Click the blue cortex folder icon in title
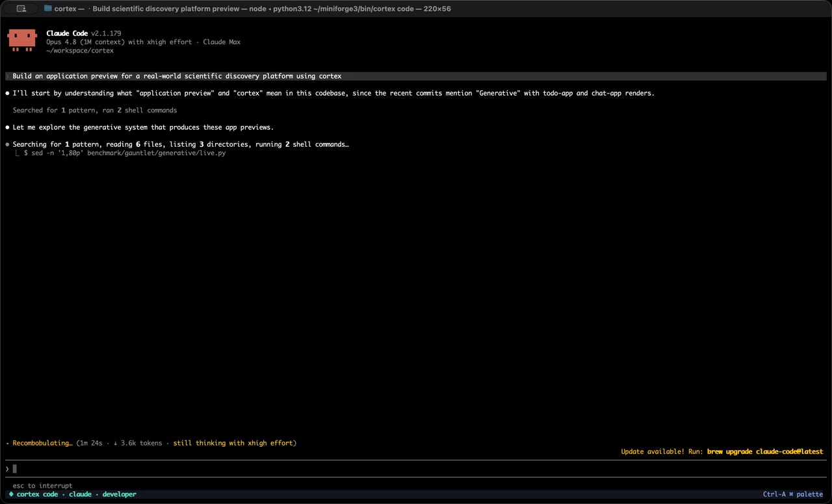The image size is (832, 504). (x=48, y=8)
